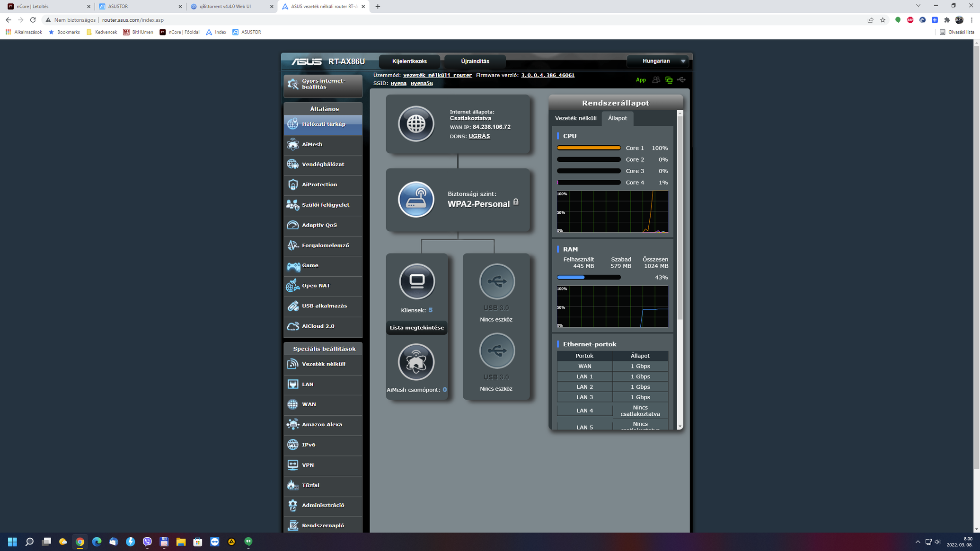Click the green network status icon
Viewport: 980px width, 551px height.
pyautogui.click(x=669, y=80)
